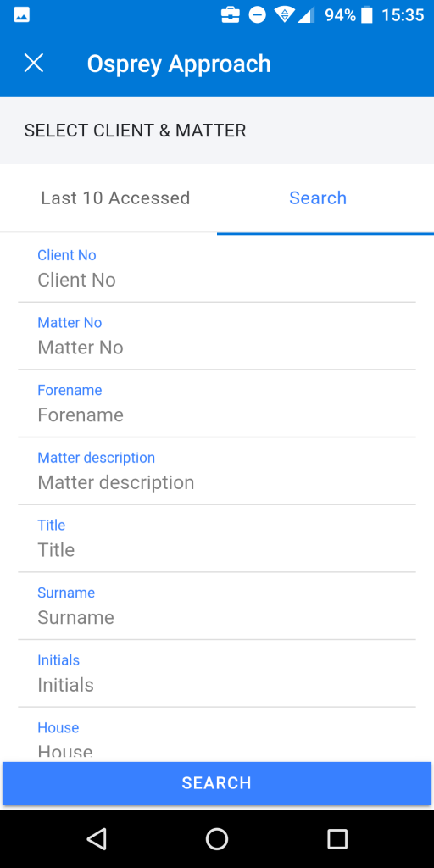Tap the Android home circle button
The width and height of the screenshot is (434, 868).
point(217,839)
